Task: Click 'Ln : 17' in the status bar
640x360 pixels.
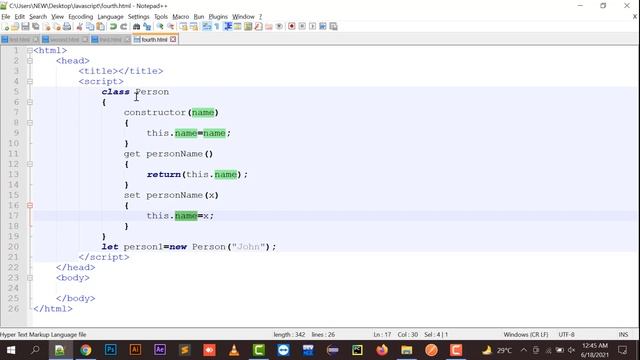Action: [382, 335]
